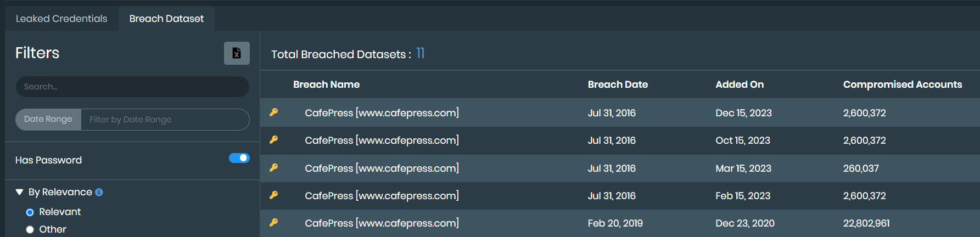This screenshot has width=980, height=237.
Task: Switch to the Leaked Credentials tab
Action: tap(61, 19)
